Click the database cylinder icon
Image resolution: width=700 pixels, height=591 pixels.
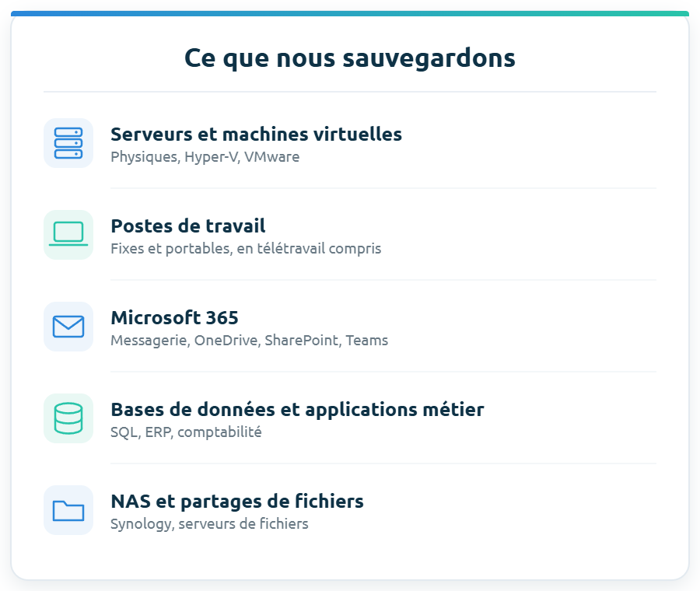[68, 418]
